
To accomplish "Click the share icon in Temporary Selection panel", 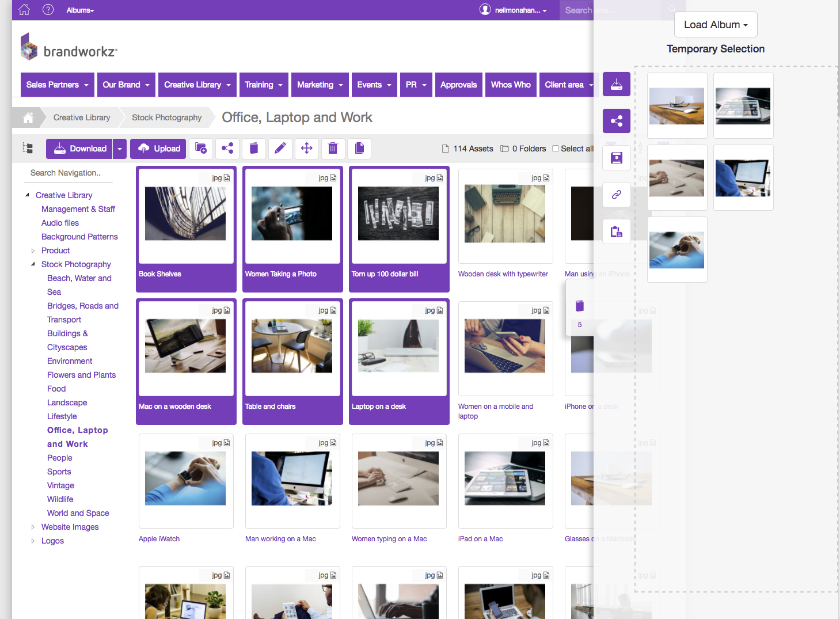I will 617,121.
